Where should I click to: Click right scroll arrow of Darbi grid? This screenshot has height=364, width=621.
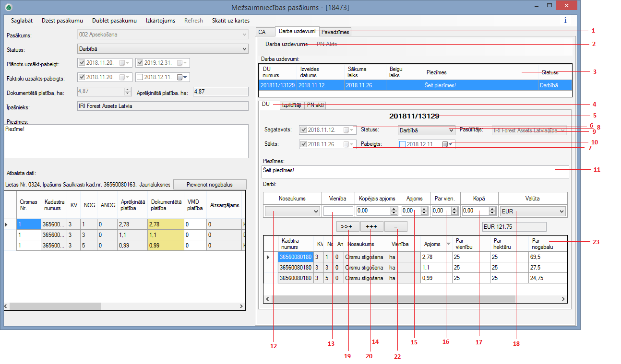click(x=563, y=299)
